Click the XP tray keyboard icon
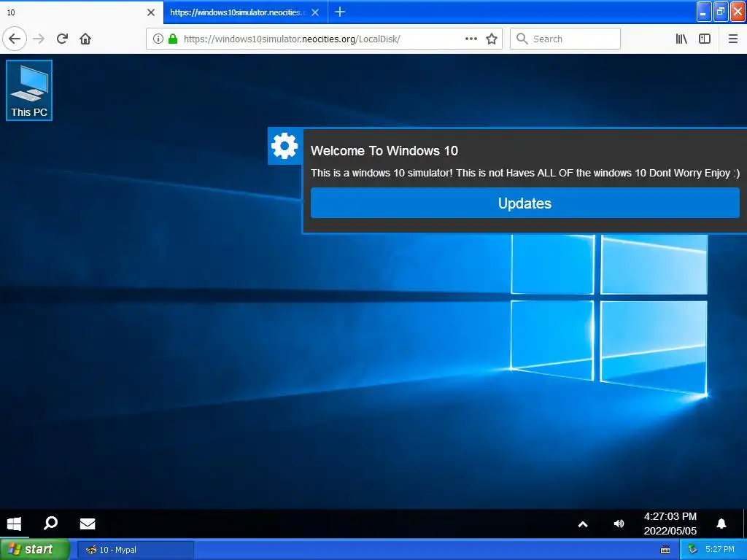This screenshot has height=560, width=747. (x=665, y=550)
